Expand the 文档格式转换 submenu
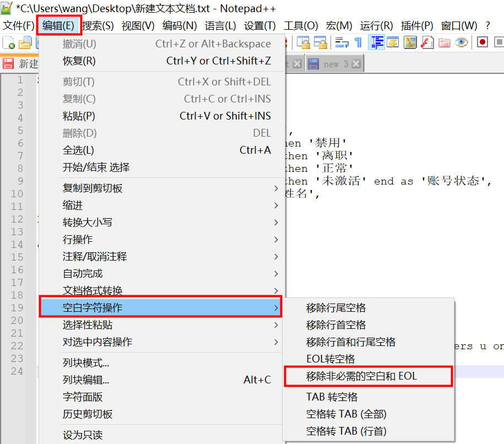Viewport: 504px width, 444px height. tap(162, 290)
